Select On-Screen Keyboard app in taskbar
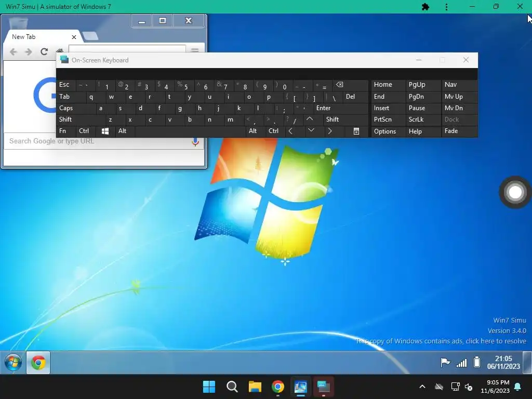532x399 pixels. coord(323,387)
